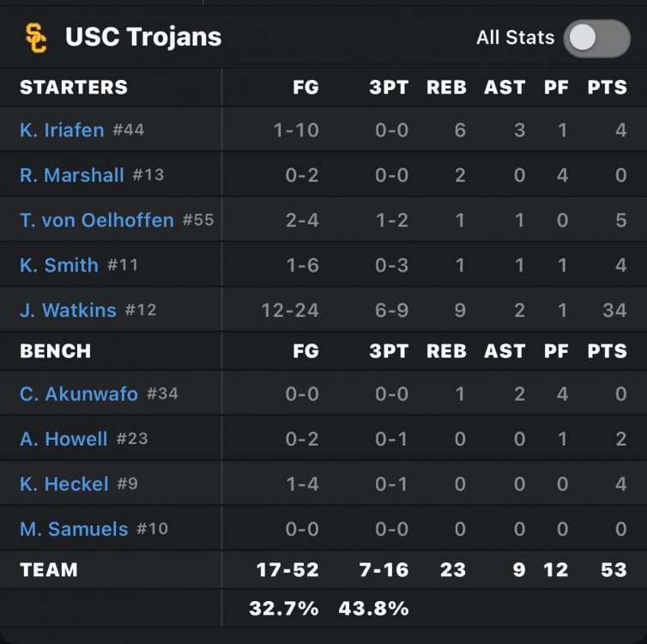Open K. Smith #11 player page

[79, 265]
